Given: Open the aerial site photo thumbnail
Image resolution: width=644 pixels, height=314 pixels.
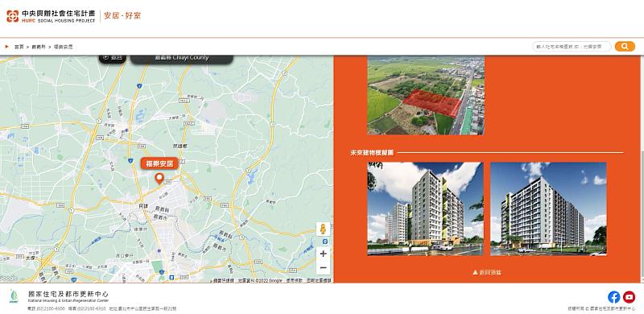Looking at the screenshot, I should click(426, 95).
